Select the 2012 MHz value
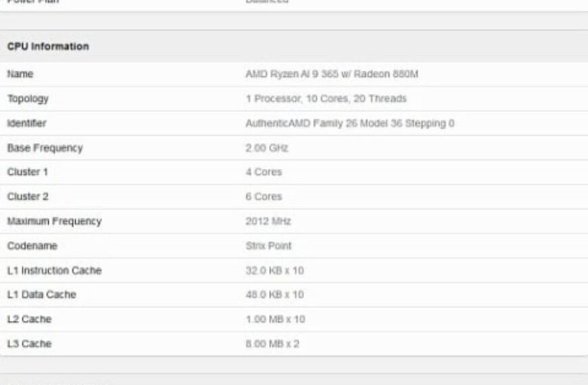588x385 pixels. click(x=268, y=221)
